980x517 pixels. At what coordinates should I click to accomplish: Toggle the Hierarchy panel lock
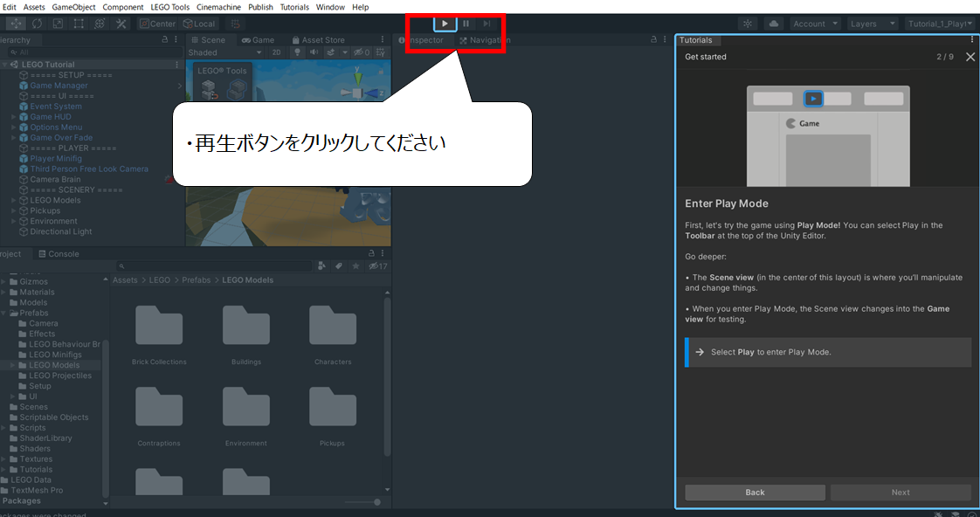(165, 39)
